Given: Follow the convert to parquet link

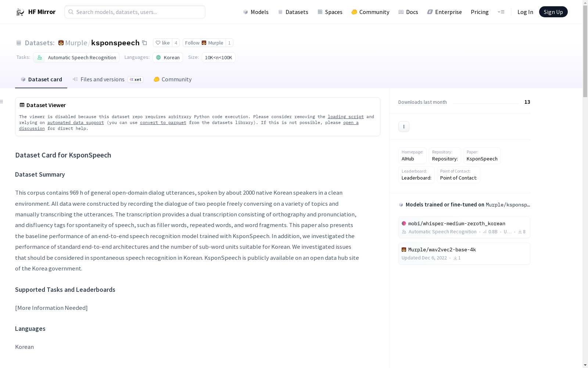Looking at the screenshot, I should (x=163, y=123).
